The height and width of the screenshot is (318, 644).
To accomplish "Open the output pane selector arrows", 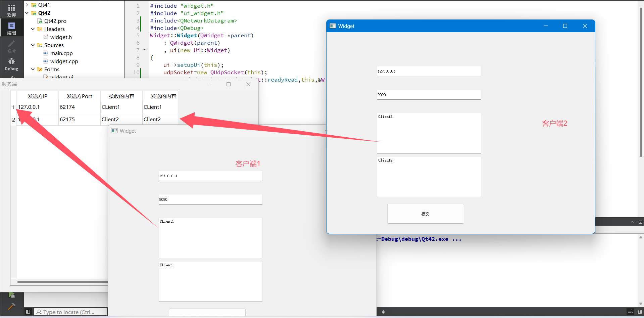I will (383, 312).
